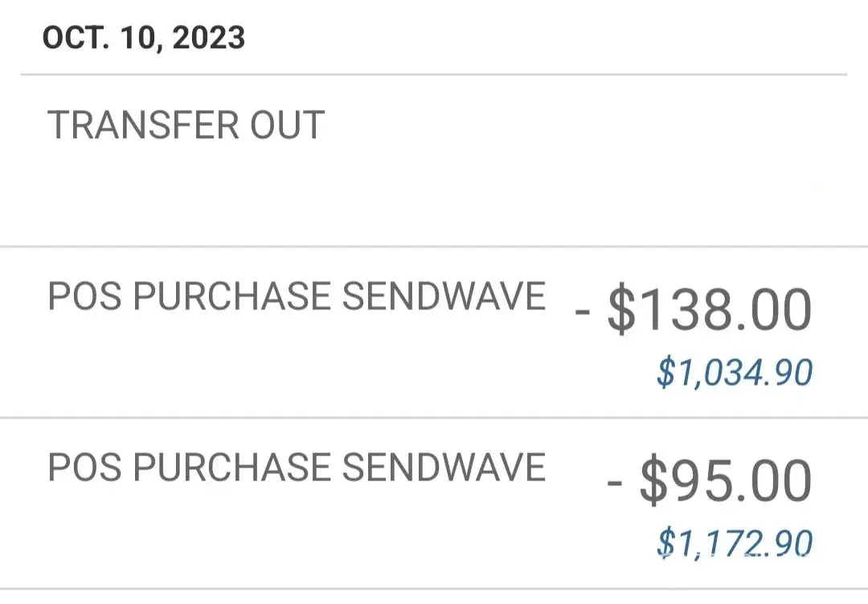Click the $1,034.90 running balance
This screenshot has height=604, width=868.
pos(734,373)
